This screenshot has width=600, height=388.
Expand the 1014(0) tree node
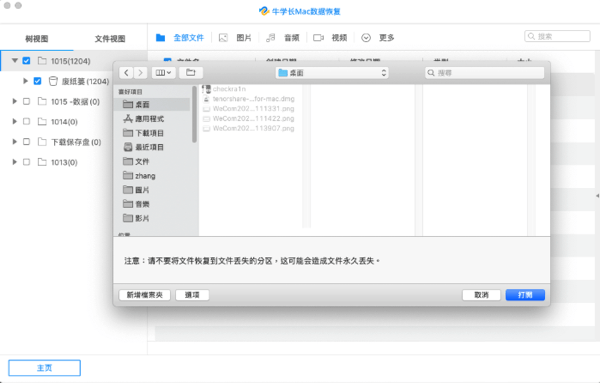(x=15, y=121)
